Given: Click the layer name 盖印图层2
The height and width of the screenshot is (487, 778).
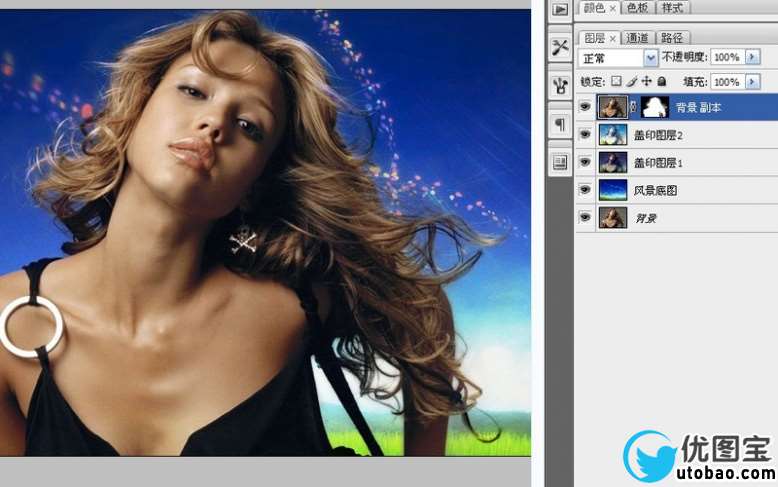Looking at the screenshot, I should coord(658,135).
